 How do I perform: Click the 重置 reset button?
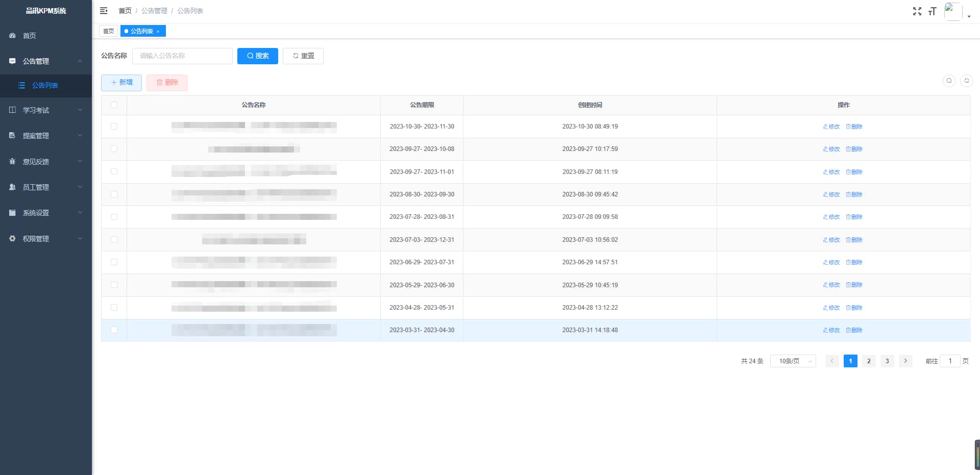pos(303,56)
